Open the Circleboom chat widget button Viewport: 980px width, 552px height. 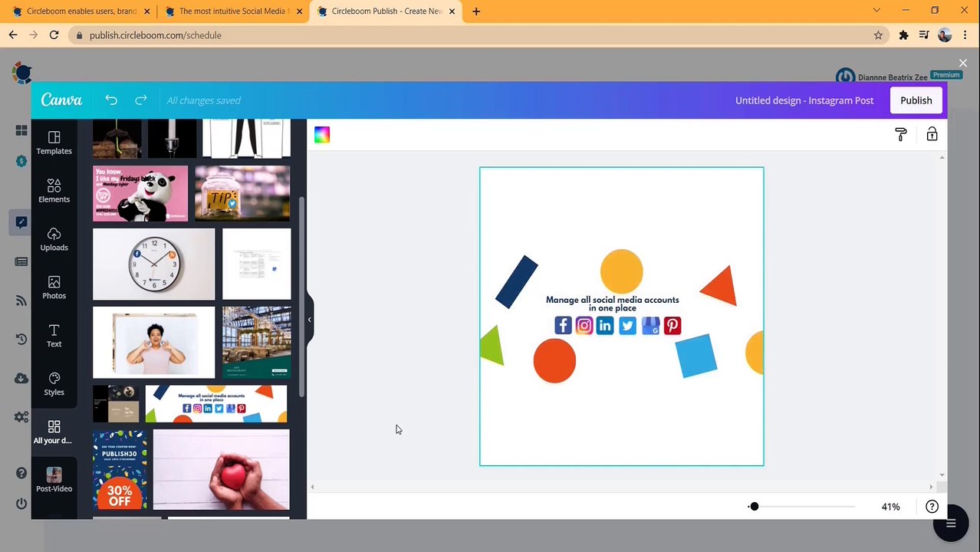(x=950, y=524)
